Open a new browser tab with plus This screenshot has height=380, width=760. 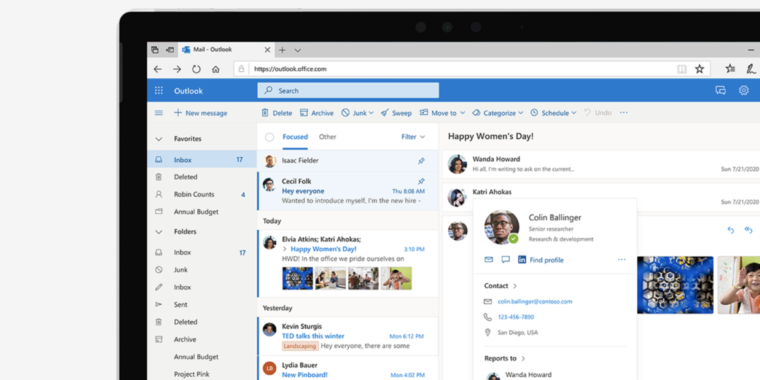(282, 50)
